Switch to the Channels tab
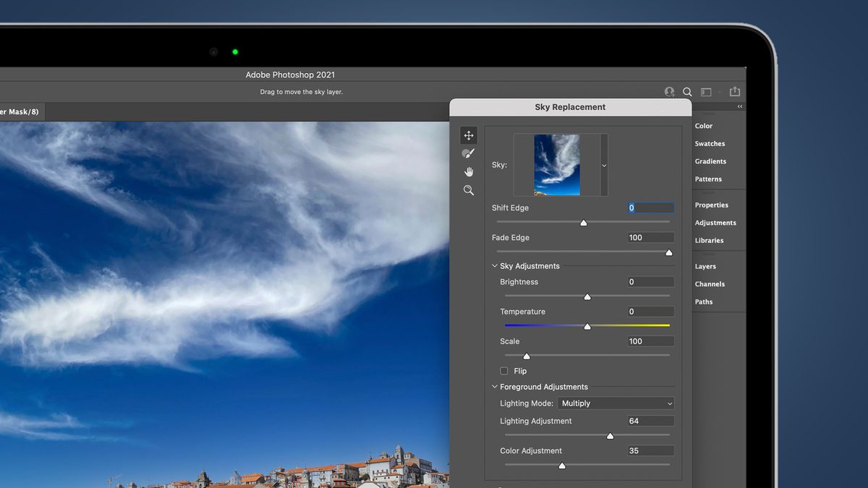The width and height of the screenshot is (868, 488). pos(710,283)
